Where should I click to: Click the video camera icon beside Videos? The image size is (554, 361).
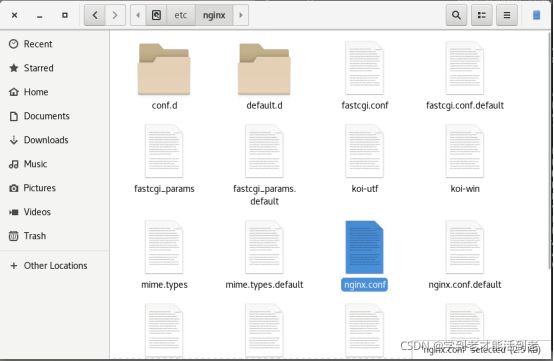click(x=13, y=212)
